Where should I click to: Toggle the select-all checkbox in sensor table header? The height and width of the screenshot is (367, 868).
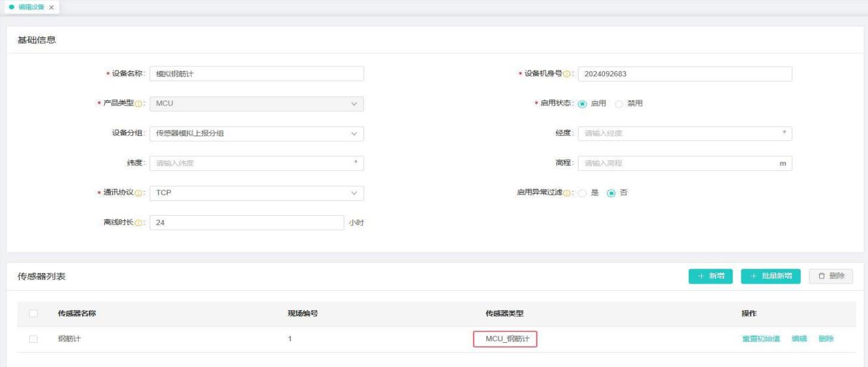pyautogui.click(x=33, y=314)
